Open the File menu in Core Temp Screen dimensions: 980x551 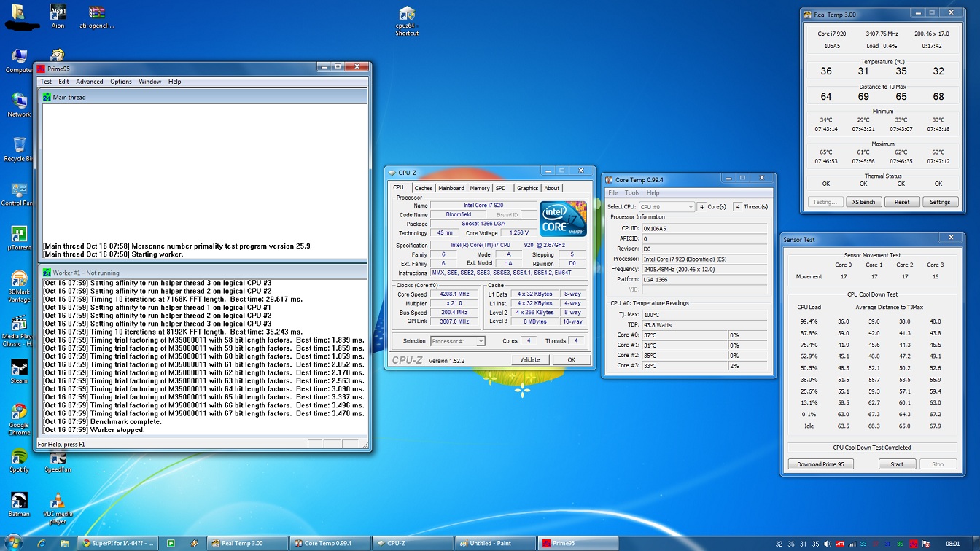613,193
